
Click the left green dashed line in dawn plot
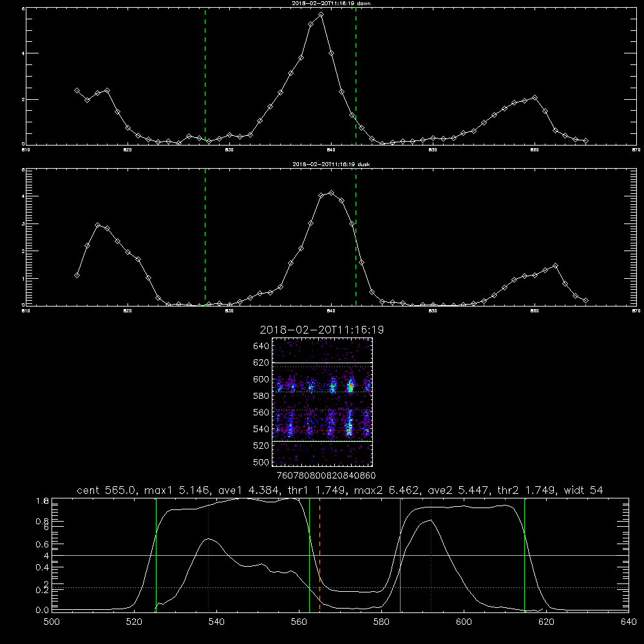[x=205, y=76]
